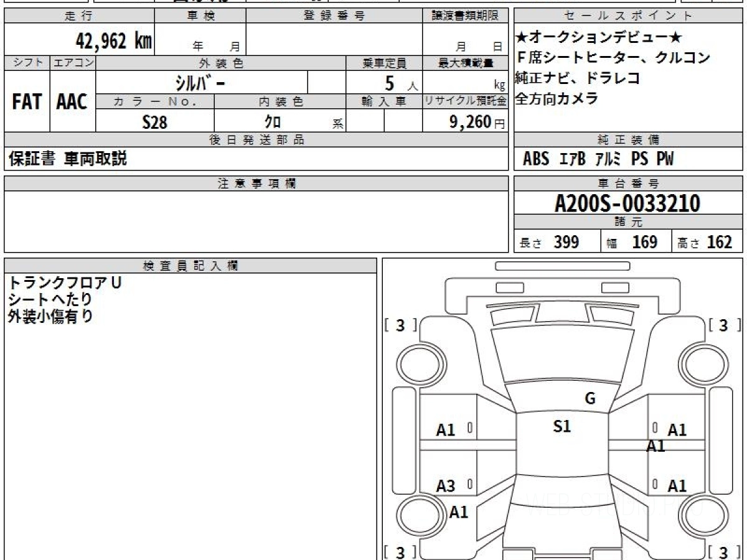The width and height of the screenshot is (747, 560).
Task: Click the G mark on the windshield
Action: coord(590,399)
